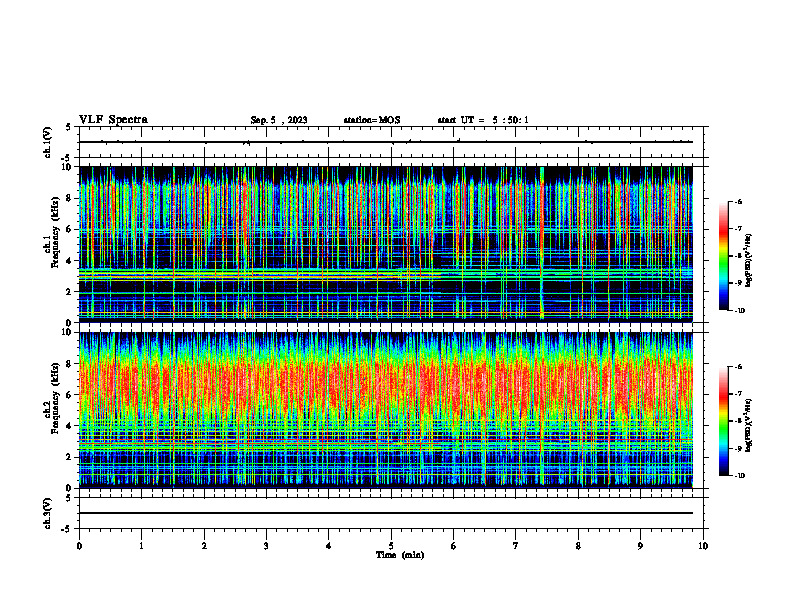Click the ch.1 spectrogram color scale bar
The image size is (792, 612).
click(723, 256)
